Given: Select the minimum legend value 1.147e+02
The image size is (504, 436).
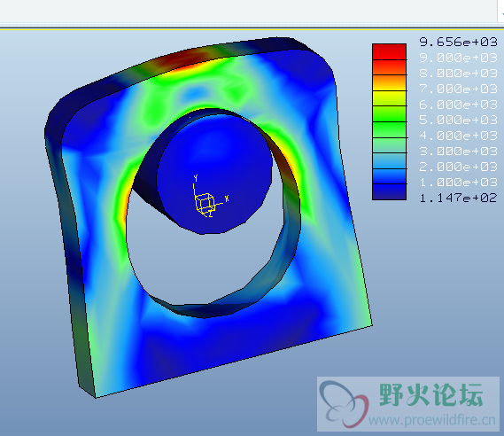Looking at the screenshot, I should [x=458, y=198].
